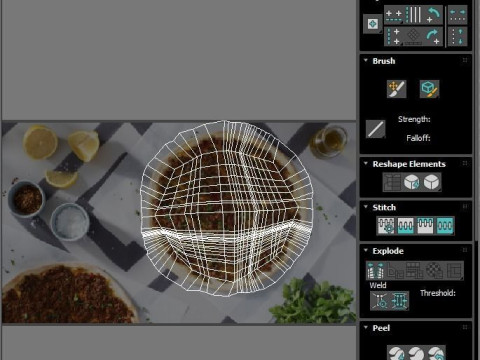Click Stitch Custom icon with gear
Image resolution: width=480 pixels, height=360 pixels.
click(386, 226)
